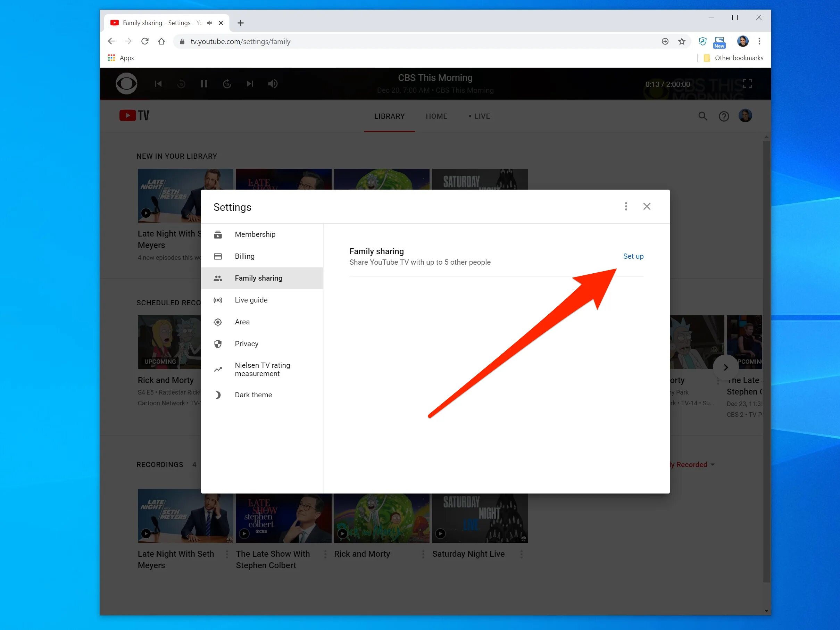This screenshot has width=840, height=630.
Task: Open Chrome profile avatar
Action: coord(743,41)
